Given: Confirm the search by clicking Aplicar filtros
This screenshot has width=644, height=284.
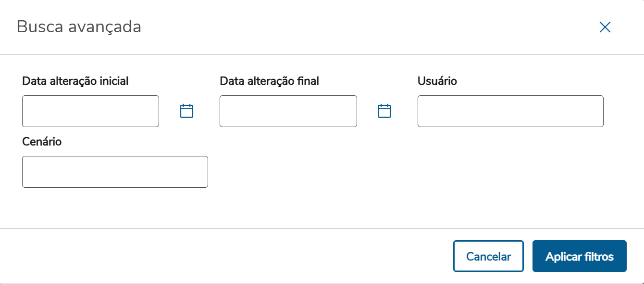Looking at the screenshot, I should [579, 256].
